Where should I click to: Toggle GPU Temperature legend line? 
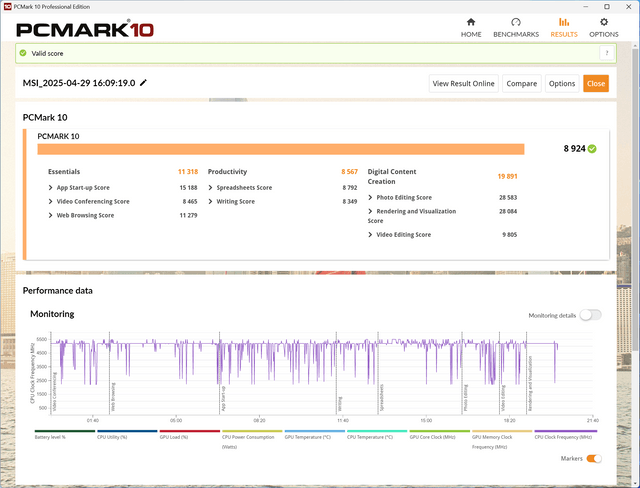click(x=314, y=431)
